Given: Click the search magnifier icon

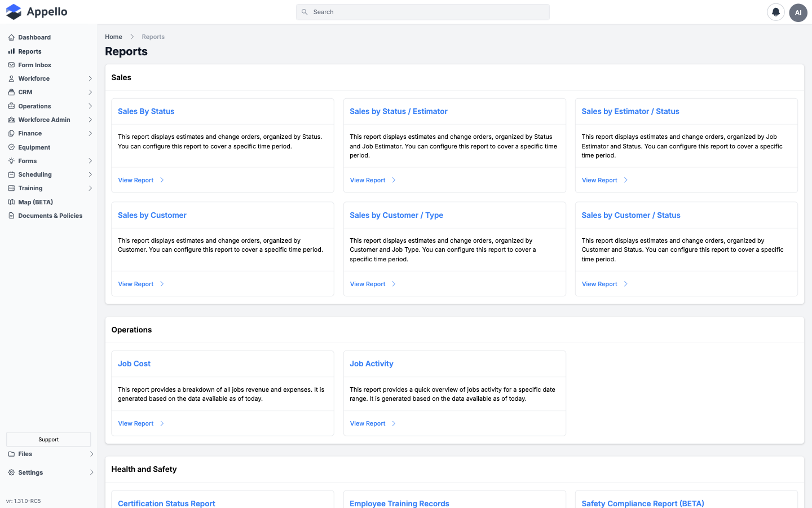Looking at the screenshot, I should 304,12.
